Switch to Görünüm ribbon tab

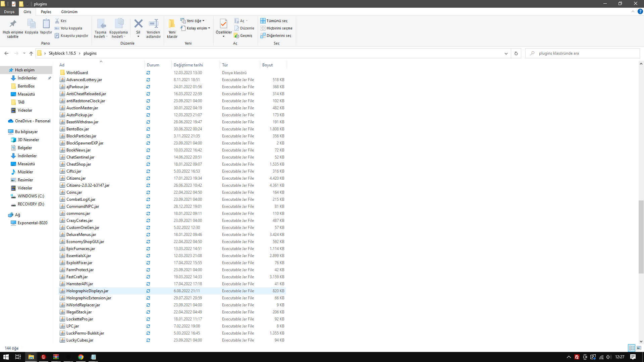point(69,12)
